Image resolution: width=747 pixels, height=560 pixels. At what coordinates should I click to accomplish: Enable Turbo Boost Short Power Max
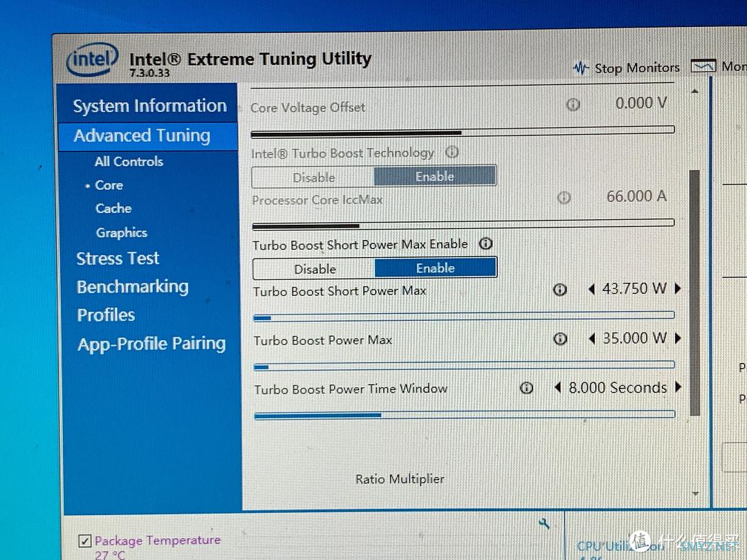coord(436,268)
